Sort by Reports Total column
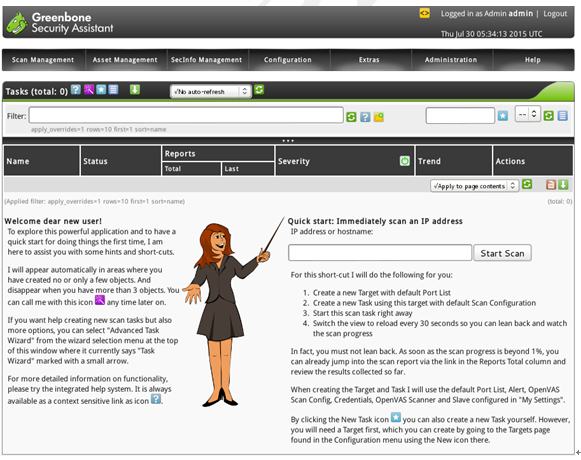 [x=173, y=169]
